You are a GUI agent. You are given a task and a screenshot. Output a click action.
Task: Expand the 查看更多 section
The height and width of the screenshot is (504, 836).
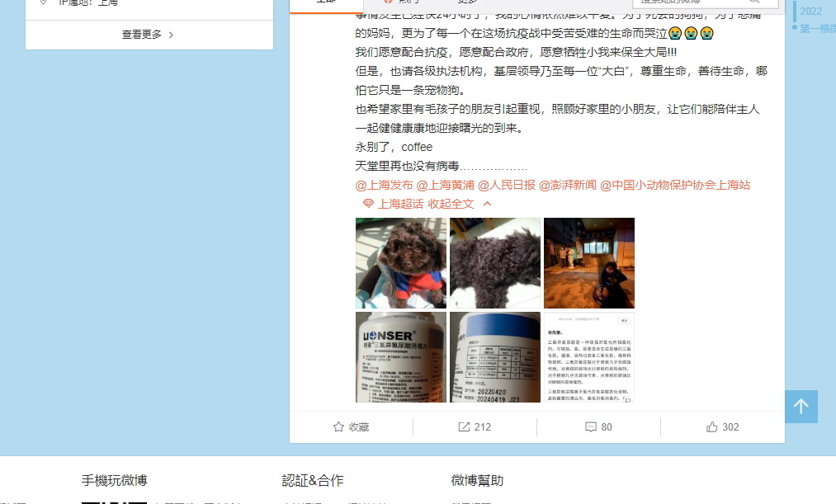(149, 35)
